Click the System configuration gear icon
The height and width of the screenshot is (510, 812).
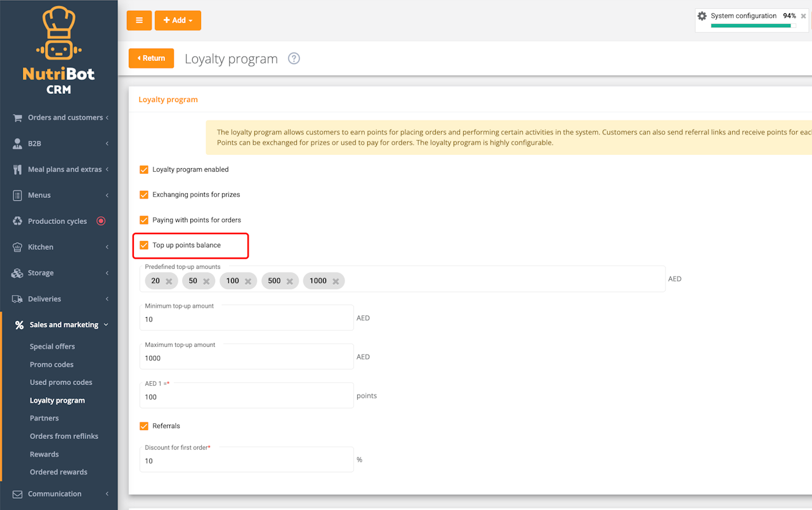pyautogui.click(x=702, y=16)
